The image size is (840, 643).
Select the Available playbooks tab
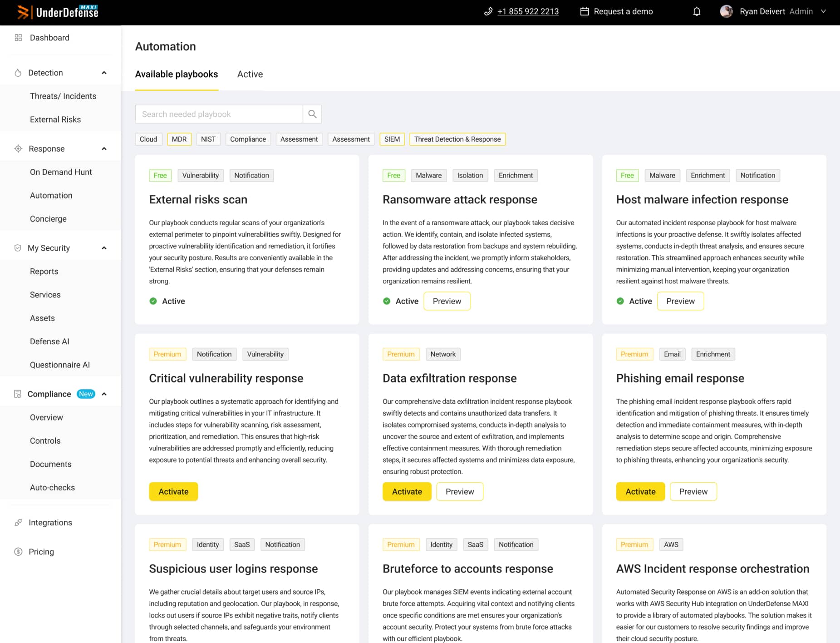click(177, 74)
